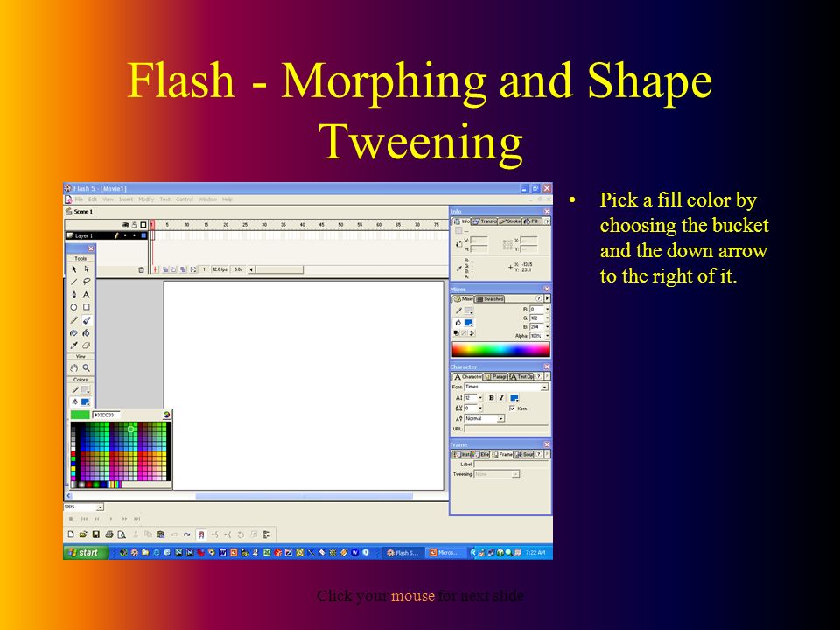Select the Rectangle tool
This screenshot has height=630, width=840.
(87, 307)
